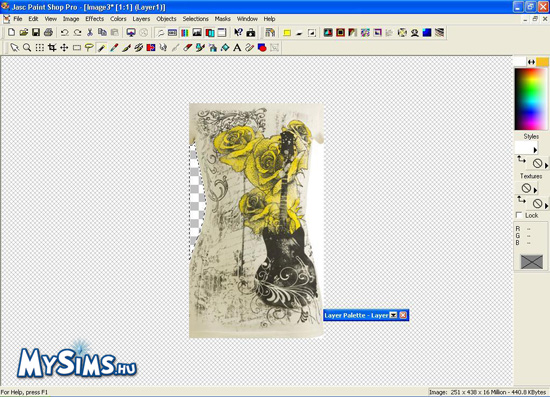Select the Mover tool

(x=64, y=47)
